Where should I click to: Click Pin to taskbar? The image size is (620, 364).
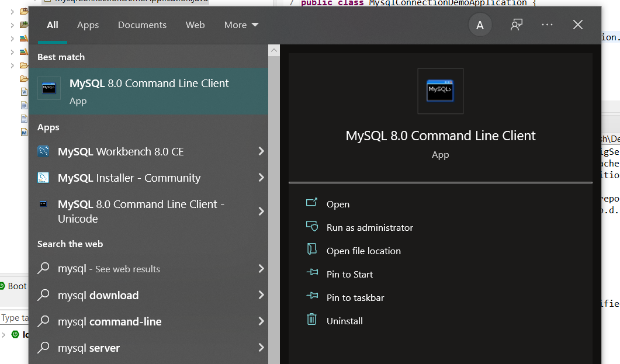[355, 297]
